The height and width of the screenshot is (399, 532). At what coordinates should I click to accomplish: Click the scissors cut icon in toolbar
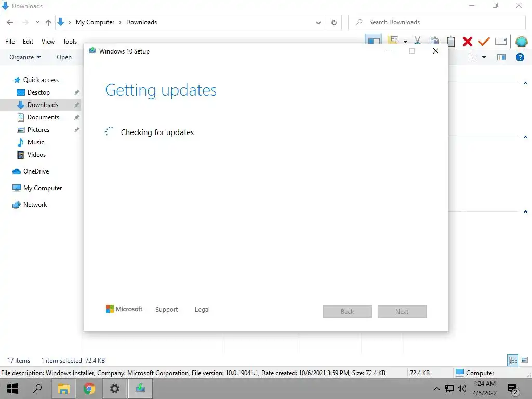pyautogui.click(x=417, y=41)
